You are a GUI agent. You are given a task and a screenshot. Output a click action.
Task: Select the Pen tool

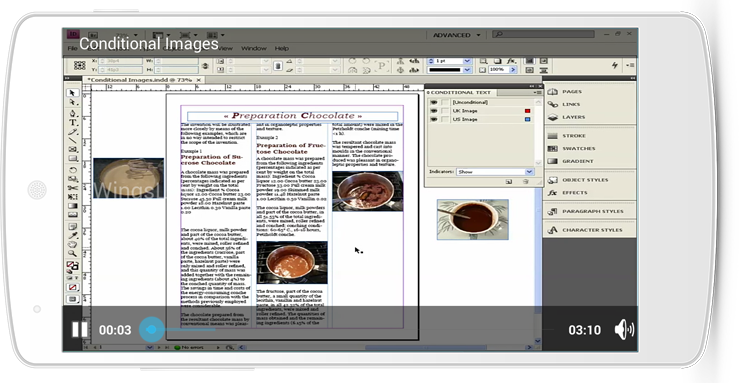coord(72,113)
